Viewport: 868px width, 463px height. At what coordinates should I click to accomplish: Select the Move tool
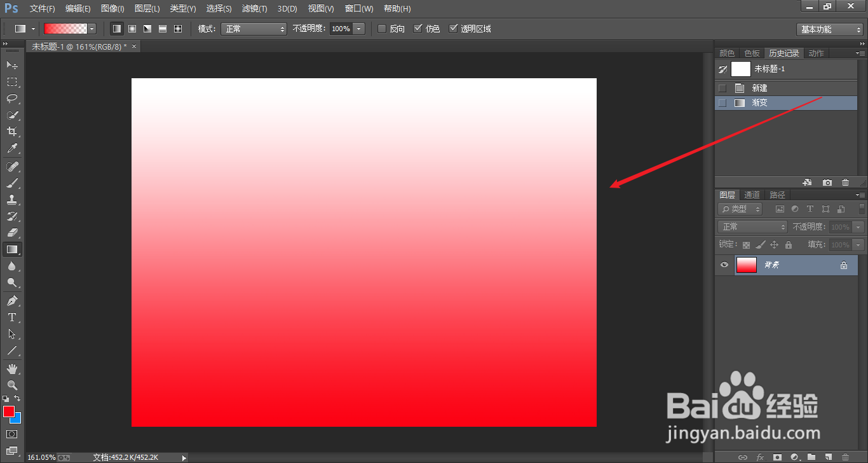point(12,65)
